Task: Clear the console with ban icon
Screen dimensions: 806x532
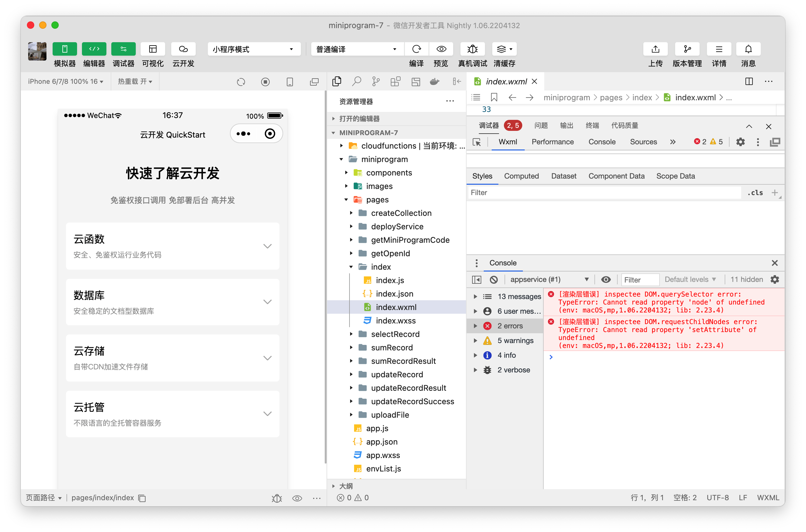Action: pyautogui.click(x=494, y=279)
